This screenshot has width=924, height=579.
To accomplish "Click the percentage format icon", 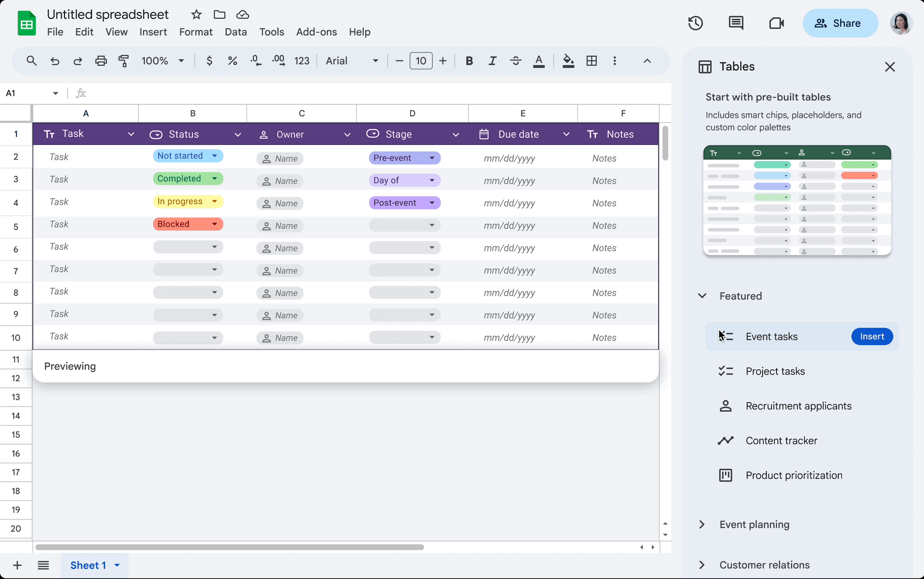I will click(x=232, y=61).
